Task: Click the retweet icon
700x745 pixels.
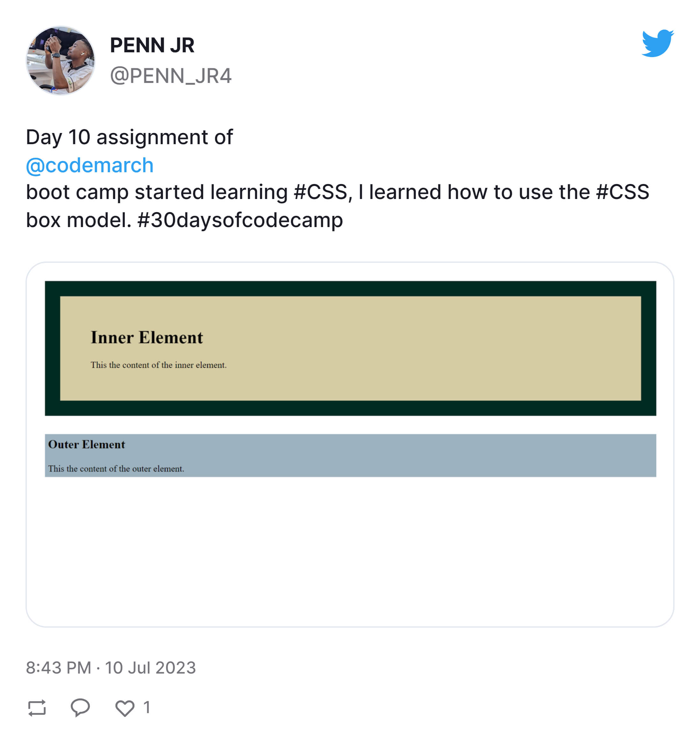Action: [37, 707]
